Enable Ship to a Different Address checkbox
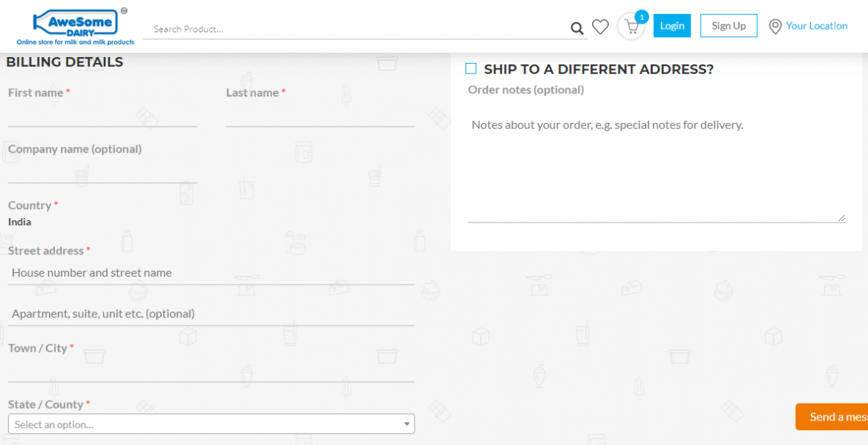The width and height of the screenshot is (868, 445). (x=471, y=69)
